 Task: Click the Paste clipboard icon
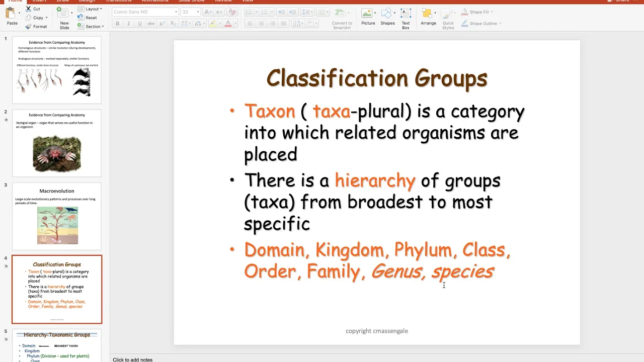11,14
